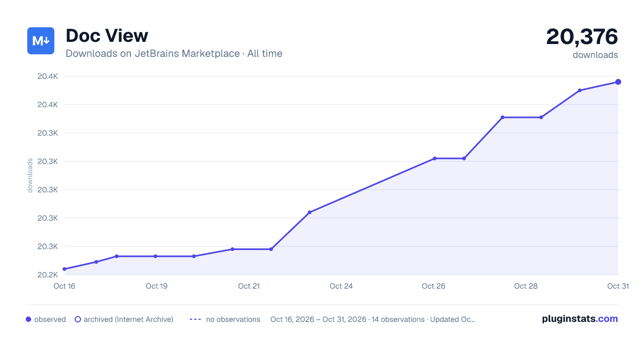
Task: Click the observed legend filled dot
Action: 28,319
